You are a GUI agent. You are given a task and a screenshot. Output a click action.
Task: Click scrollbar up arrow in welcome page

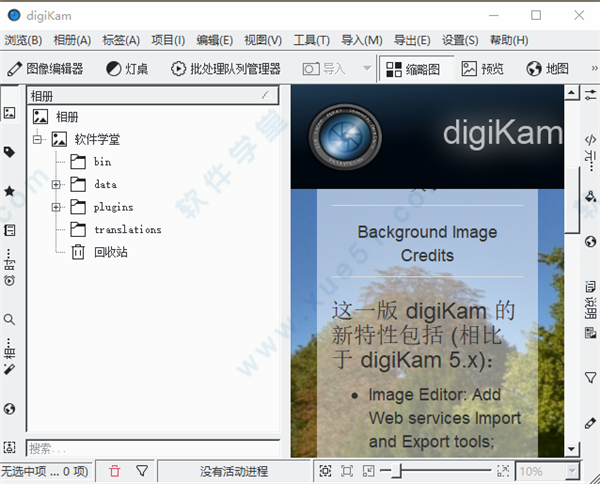[571, 92]
